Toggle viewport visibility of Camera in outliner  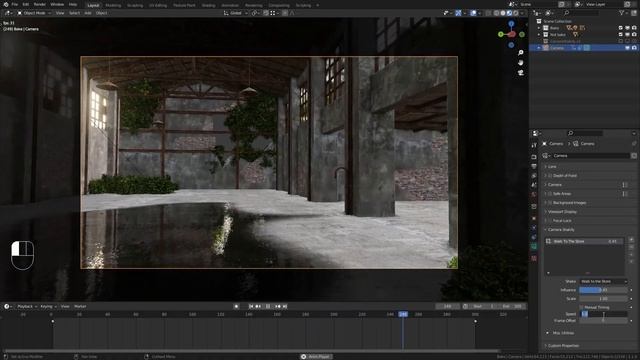(627, 48)
